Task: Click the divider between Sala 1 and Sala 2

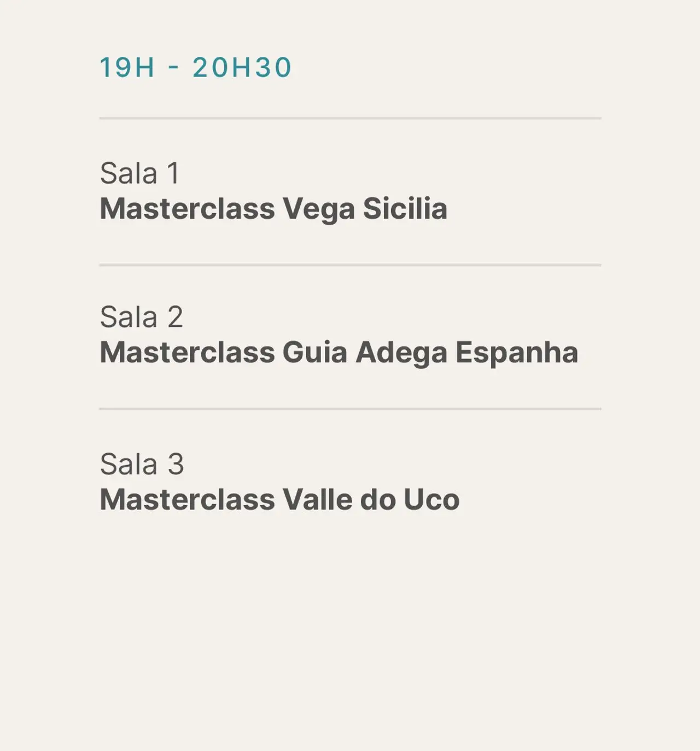Action: coord(350,265)
